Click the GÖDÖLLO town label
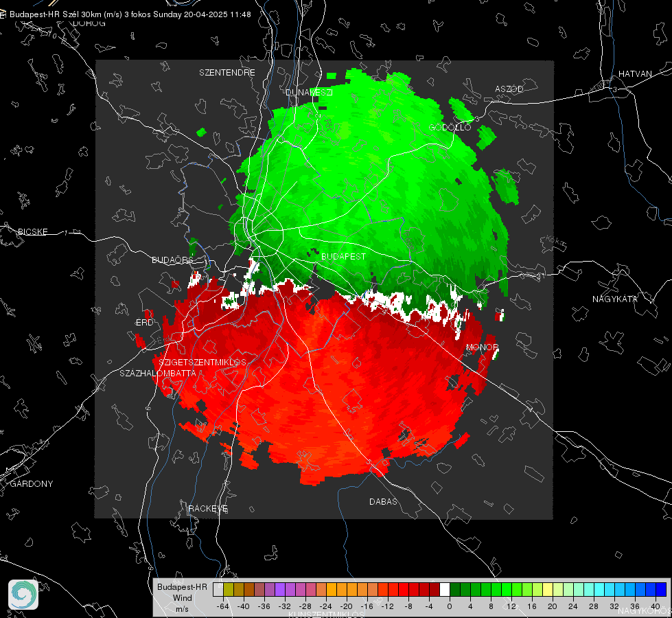672x618 pixels. click(450, 127)
